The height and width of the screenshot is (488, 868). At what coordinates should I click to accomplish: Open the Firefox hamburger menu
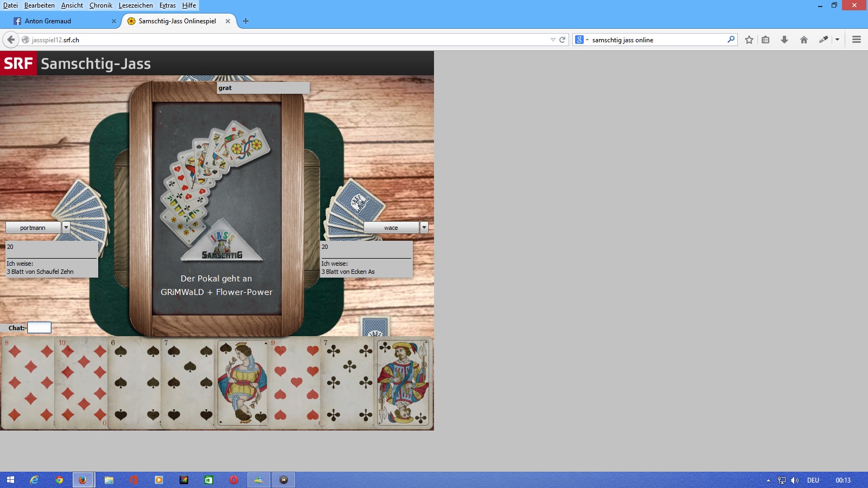pyautogui.click(x=857, y=40)
